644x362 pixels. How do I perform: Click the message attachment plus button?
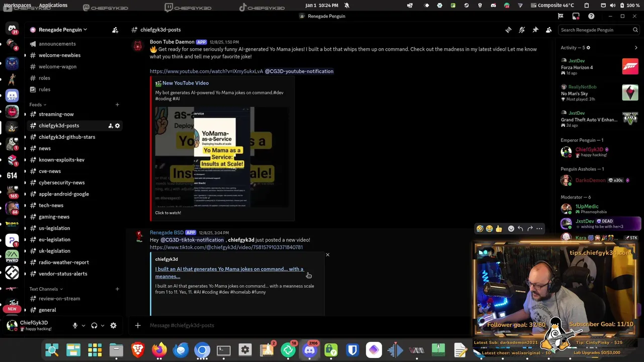[138, 325]
